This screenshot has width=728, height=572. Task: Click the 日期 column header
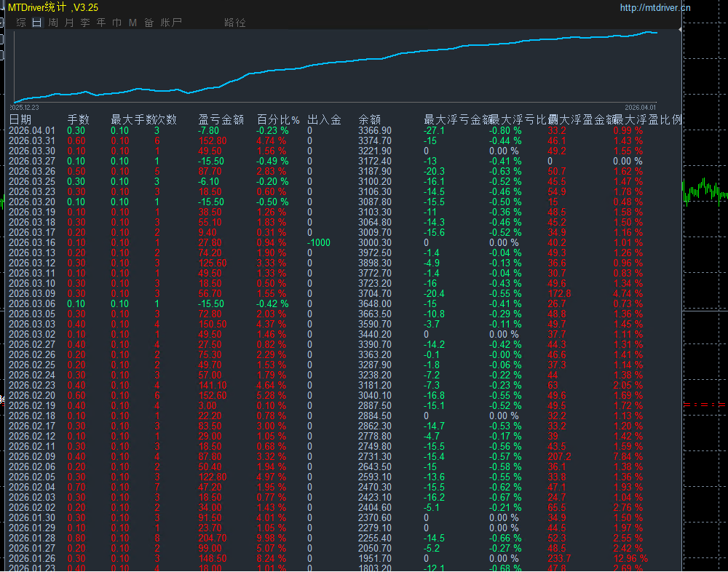20,120
